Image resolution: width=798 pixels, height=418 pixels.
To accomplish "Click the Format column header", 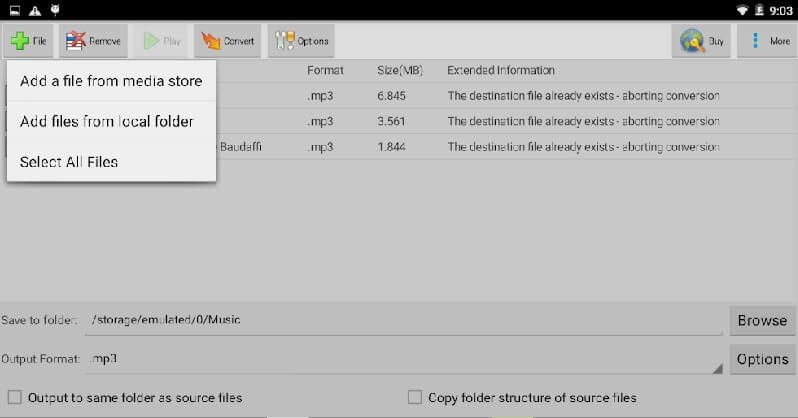I will pyautogui.click(x=325, y=70).
